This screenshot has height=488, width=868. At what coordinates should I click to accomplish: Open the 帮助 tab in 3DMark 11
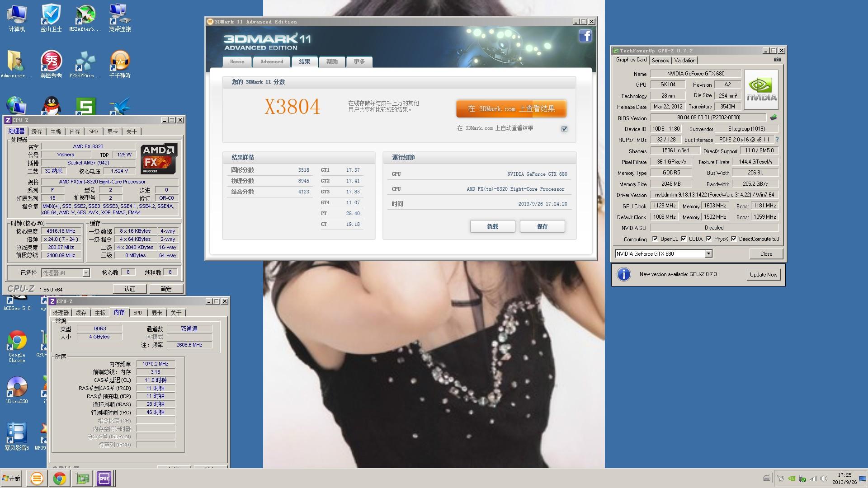[332, 62]
